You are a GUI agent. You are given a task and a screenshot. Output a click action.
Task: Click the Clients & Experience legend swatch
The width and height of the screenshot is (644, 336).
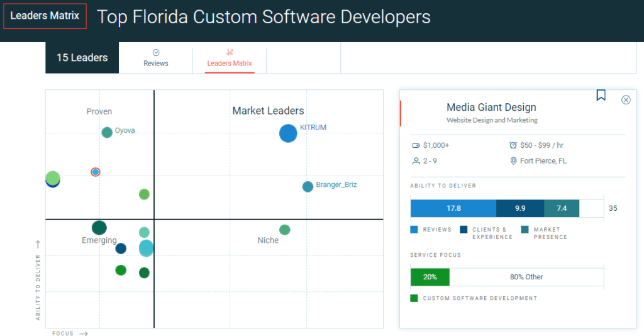(464, 230)
